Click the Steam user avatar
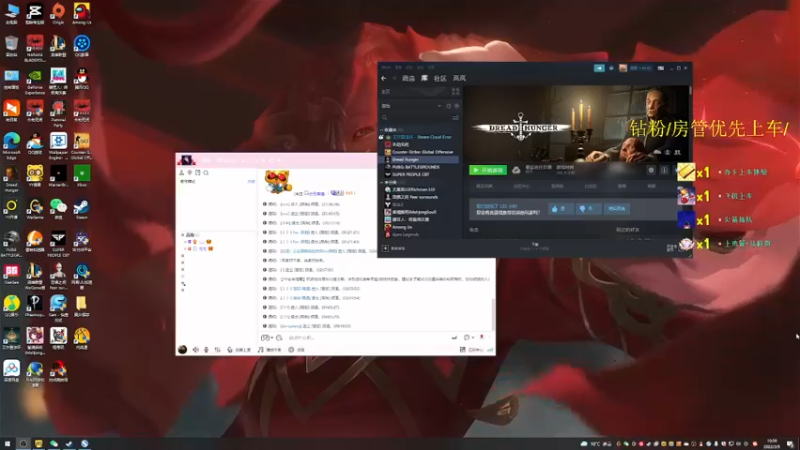 (x=623, y=68)
